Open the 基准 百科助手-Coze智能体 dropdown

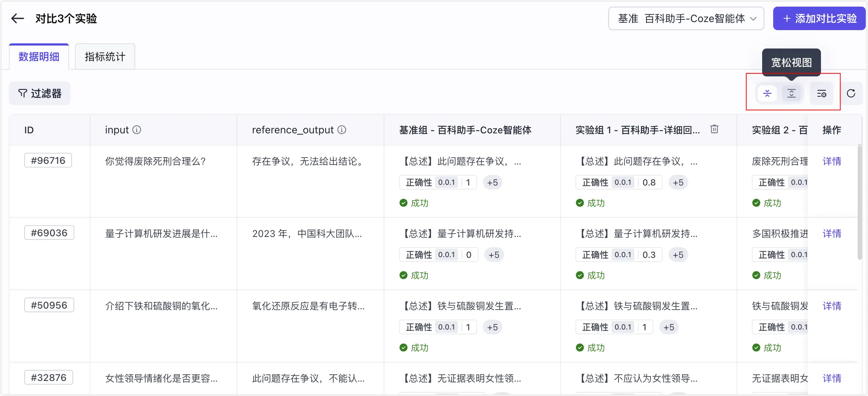686,18
